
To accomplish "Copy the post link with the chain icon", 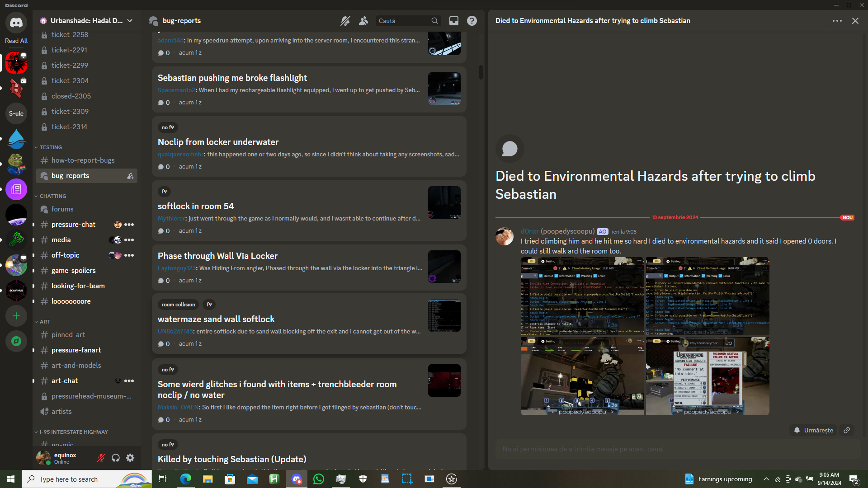I will (847, 430).
